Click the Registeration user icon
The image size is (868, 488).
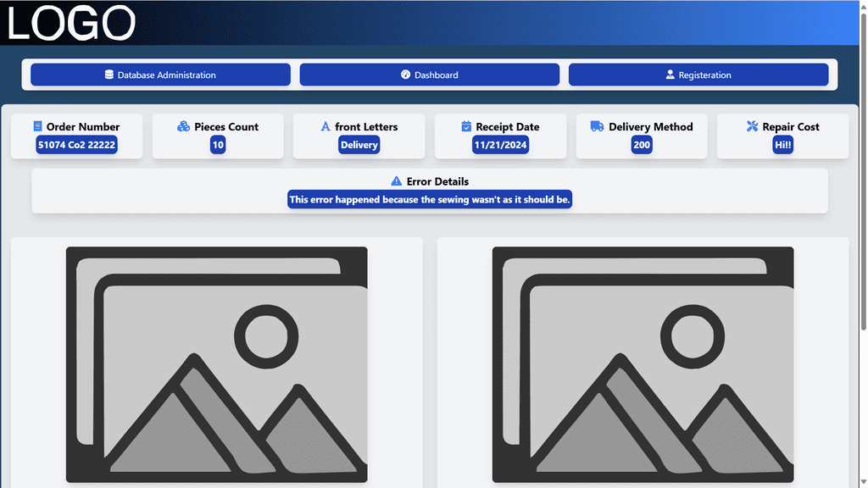(x=670, y=75)
